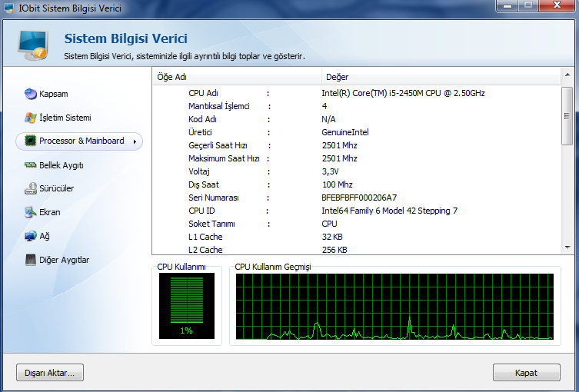Close the IObit Sistem Bilgisi Verici window

click(557, 5)
